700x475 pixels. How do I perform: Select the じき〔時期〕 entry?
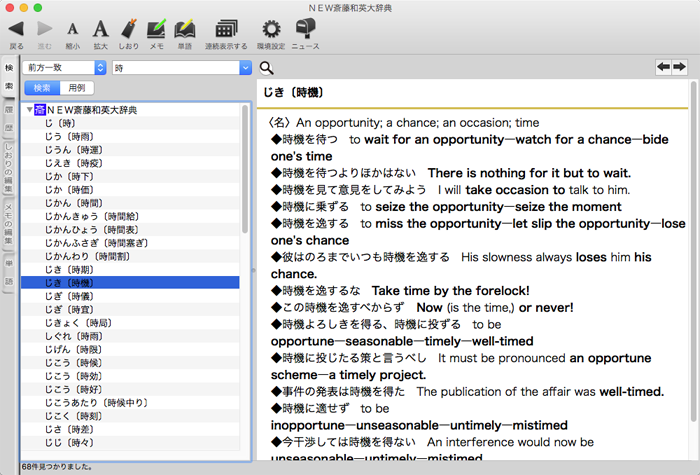(130, 270)
